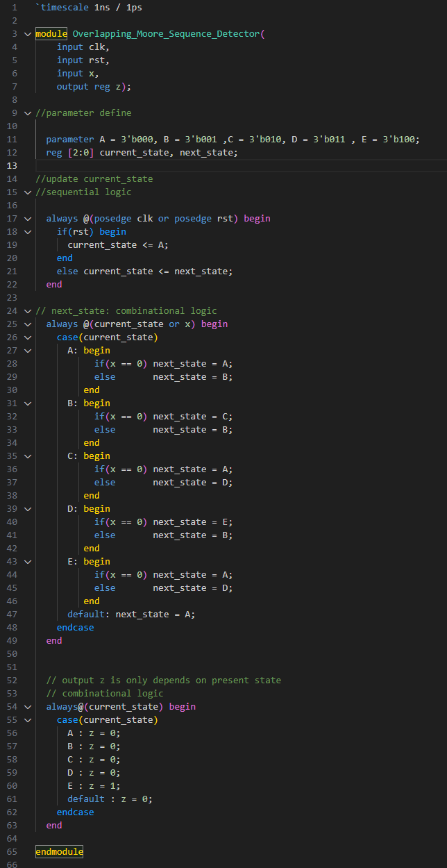The image size is (447, 868).
Task: Click line number 1 in the gutter
Action: click(x=14, y=8)
